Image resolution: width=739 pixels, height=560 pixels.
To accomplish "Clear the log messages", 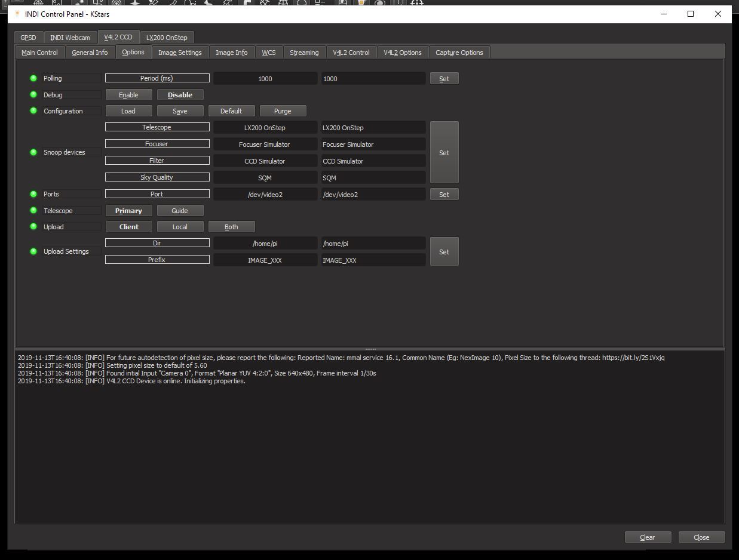I will (648, 537).
